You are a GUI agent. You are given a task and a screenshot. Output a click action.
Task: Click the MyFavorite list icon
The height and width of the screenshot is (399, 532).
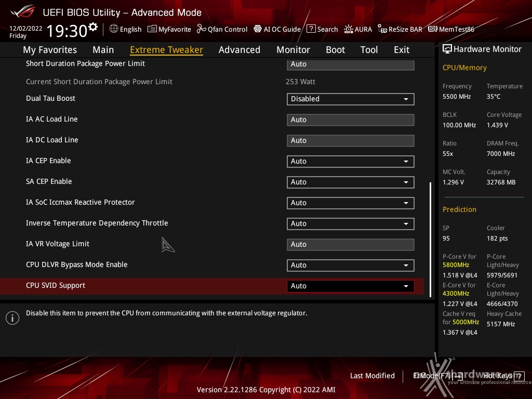point(152,29)
